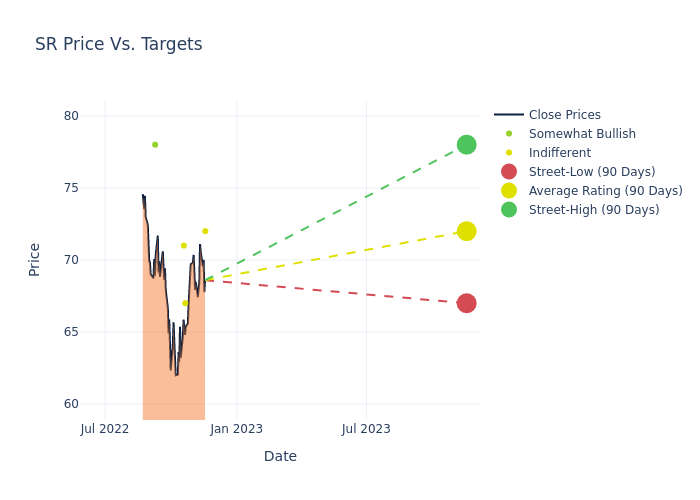Click the Somewhat Bullish dot at 78
The height and width of the screenshot is (500, 700).
155,145
